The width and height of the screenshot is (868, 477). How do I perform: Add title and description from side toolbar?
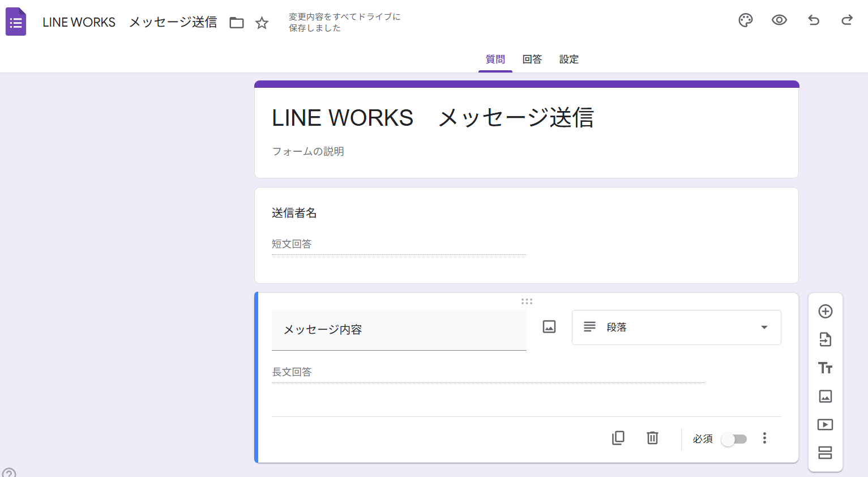pos(826,368)
